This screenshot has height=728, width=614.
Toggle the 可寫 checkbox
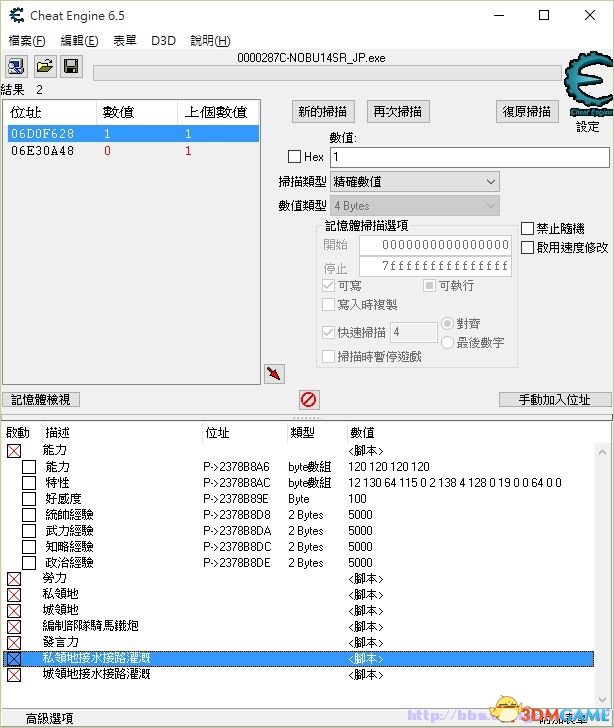click(x=328, y=286)
